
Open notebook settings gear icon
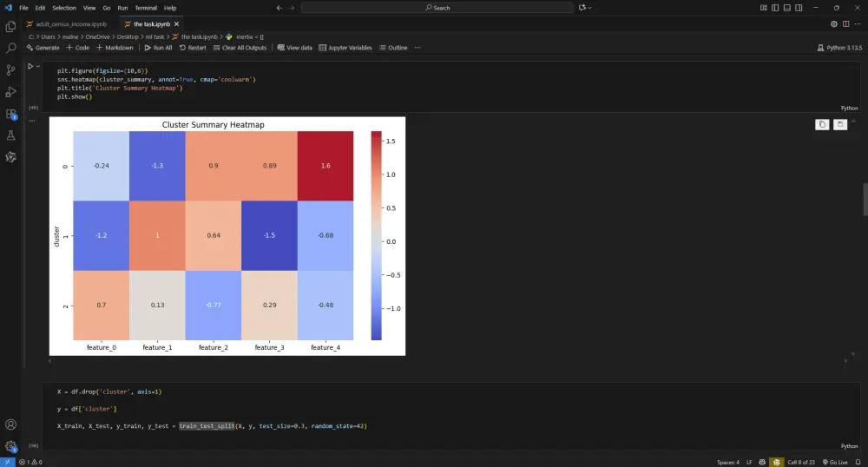pos(833,23)
